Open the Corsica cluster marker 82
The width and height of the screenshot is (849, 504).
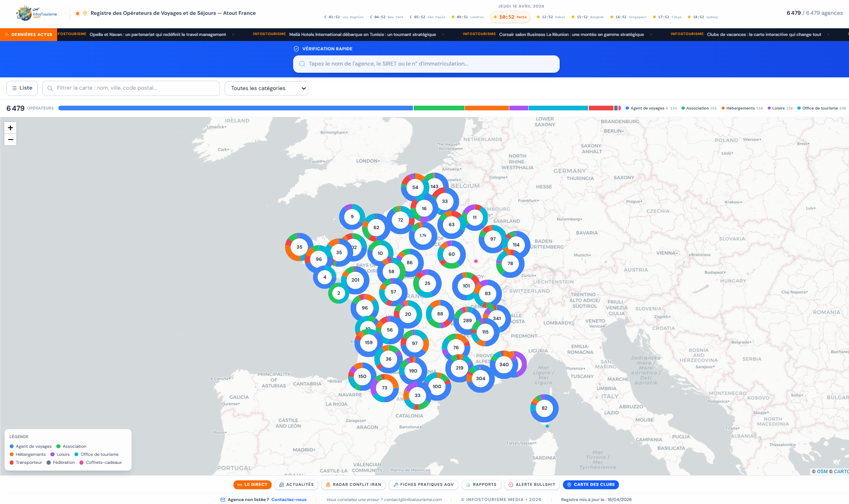[544, 408]
